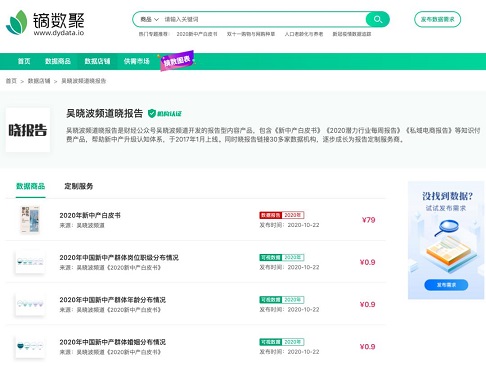
Task: Open the 商品 search category dropdown
Action: tap(149, 19)
